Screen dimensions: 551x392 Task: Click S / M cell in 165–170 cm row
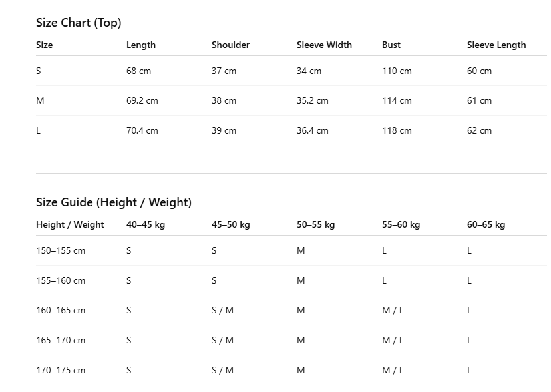pos(222,340)
